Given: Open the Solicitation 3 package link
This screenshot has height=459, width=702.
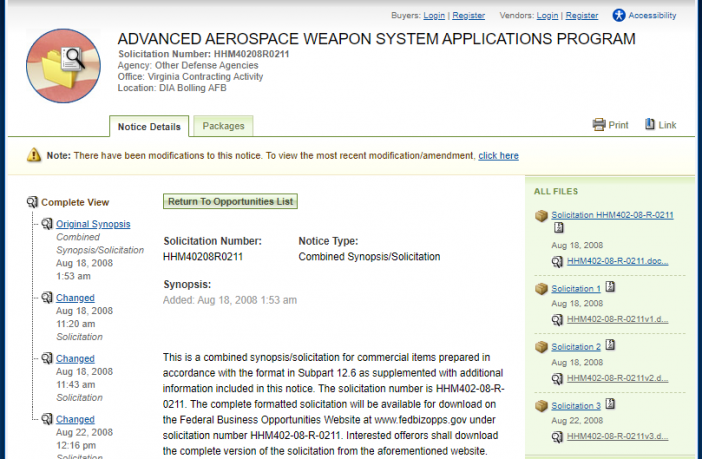Looking at the screenshot, I should coord(576,406).
